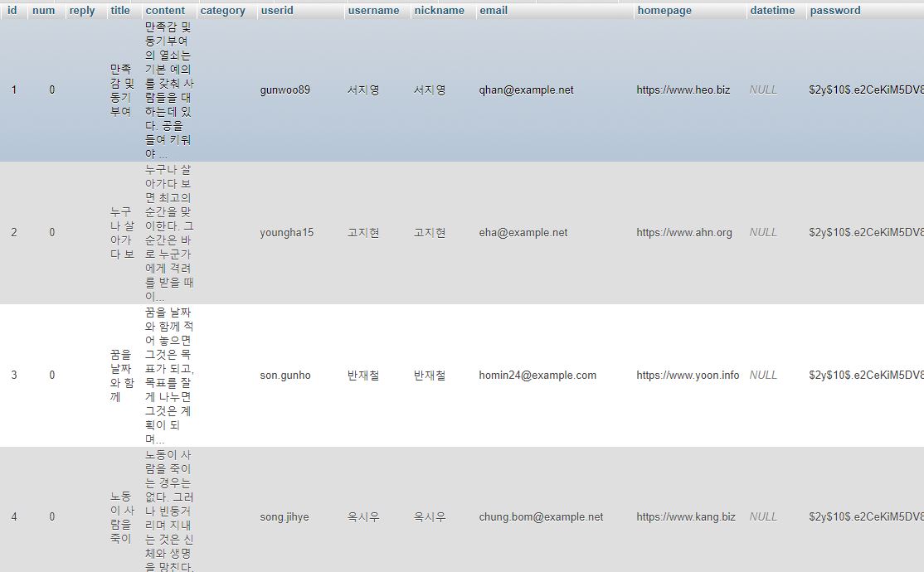Click the content column header

[165, 11]
